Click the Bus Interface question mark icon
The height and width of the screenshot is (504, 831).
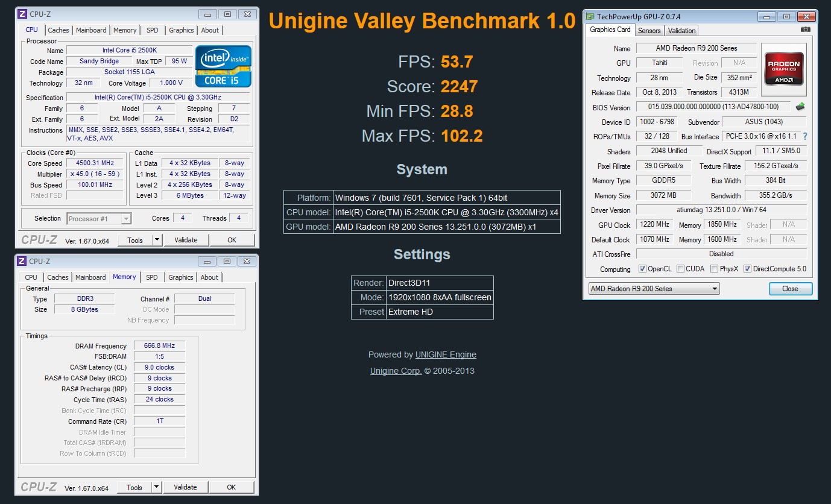tap(805, 136)
